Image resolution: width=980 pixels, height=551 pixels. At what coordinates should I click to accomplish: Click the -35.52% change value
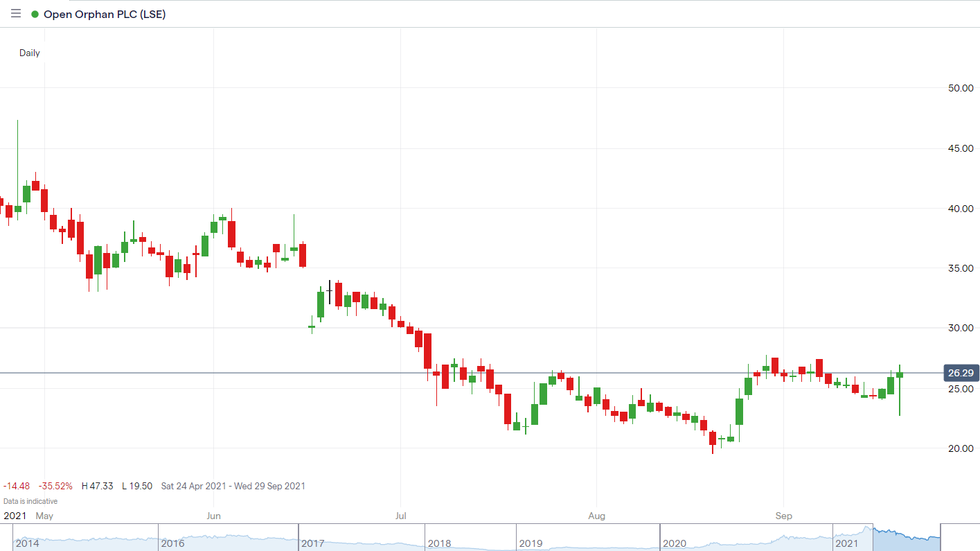[x=55, y=487]
